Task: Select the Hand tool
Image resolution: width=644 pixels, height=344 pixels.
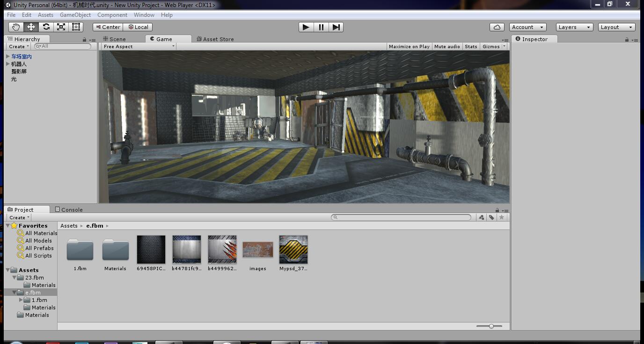Action: click(16, 27)
